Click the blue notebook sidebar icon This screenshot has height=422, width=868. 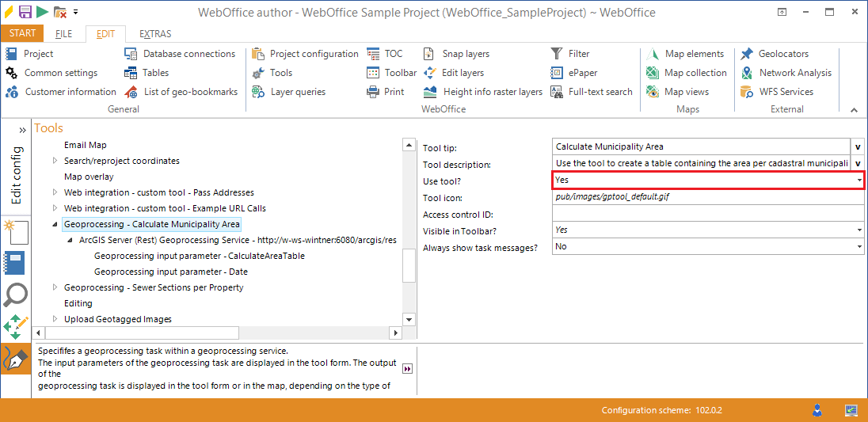point(16,263)
